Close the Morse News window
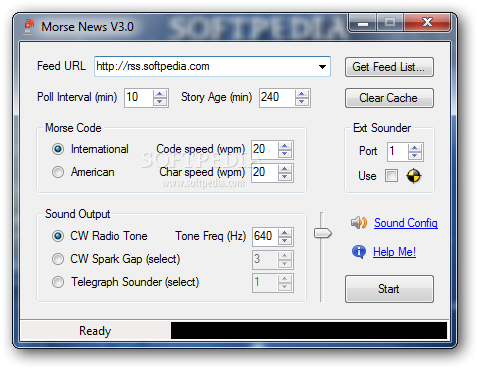The image size is (478, 369). [427, 23]
